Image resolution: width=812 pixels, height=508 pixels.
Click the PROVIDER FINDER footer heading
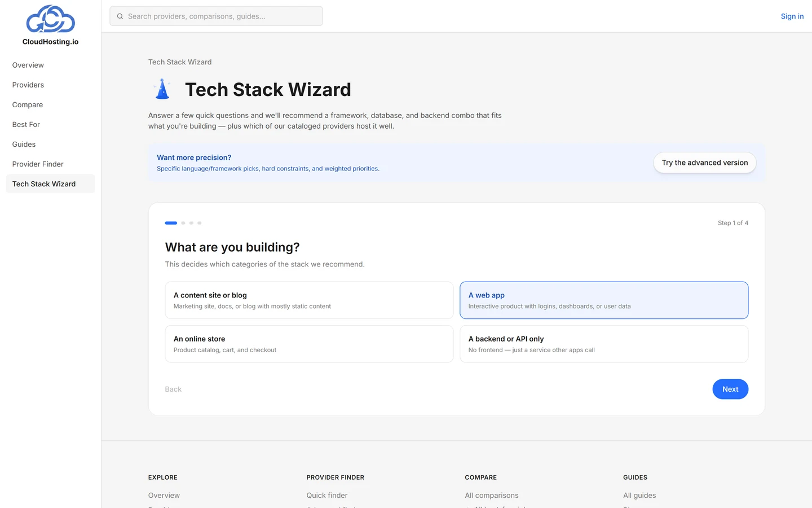tap(336, 478)
